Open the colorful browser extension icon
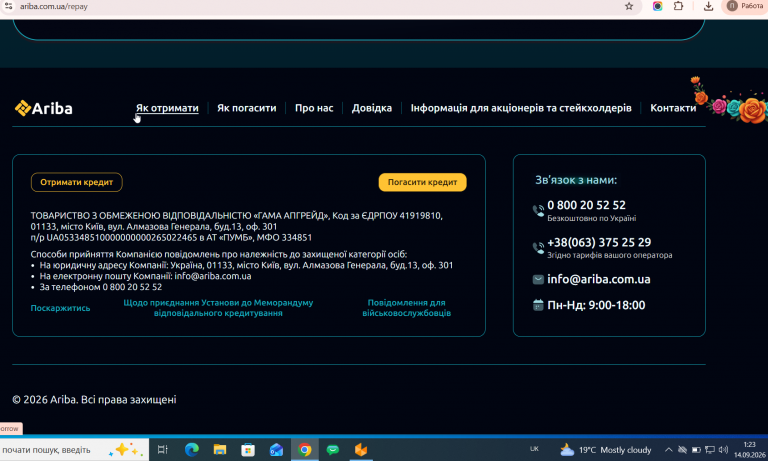This screenshot has width=768, height=461. point(657,6)
